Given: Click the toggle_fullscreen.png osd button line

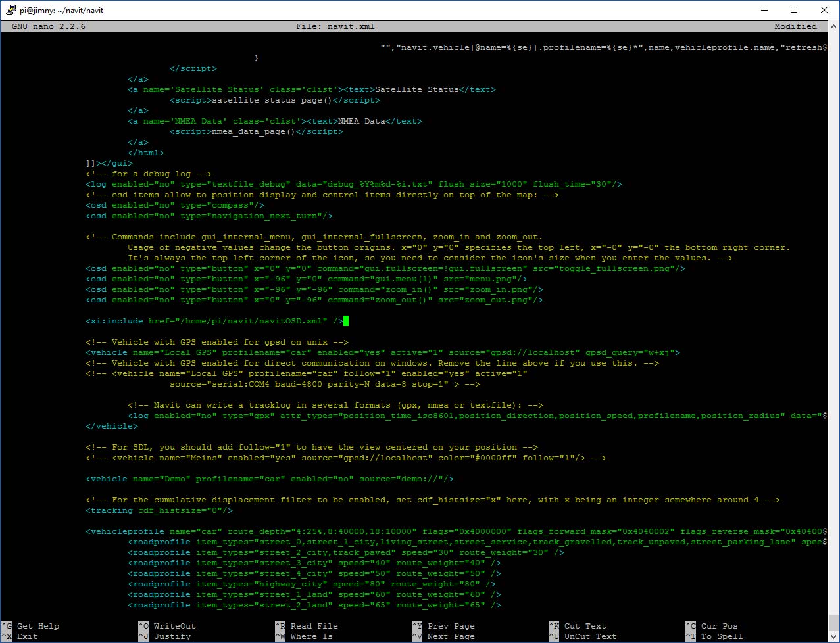Looking at the screenshot, I should pos(385,268).
